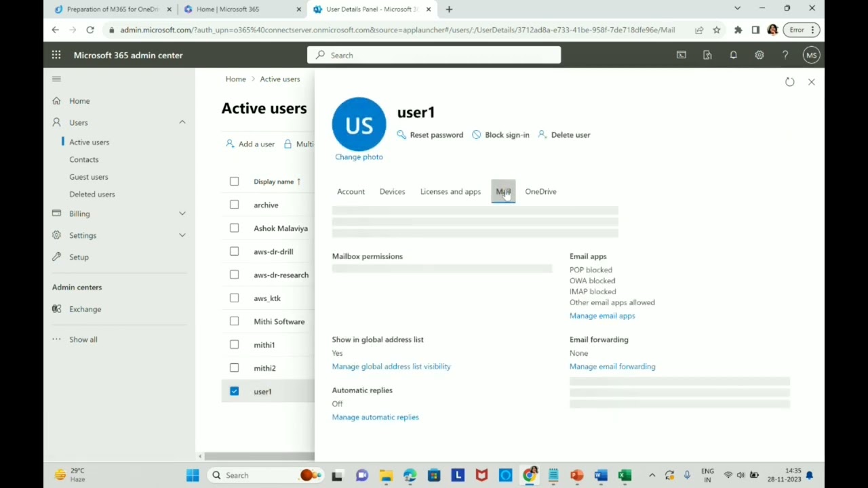Open Manage automatic replies link
This screenshot has width=868, height=488.
click(375, 418)
